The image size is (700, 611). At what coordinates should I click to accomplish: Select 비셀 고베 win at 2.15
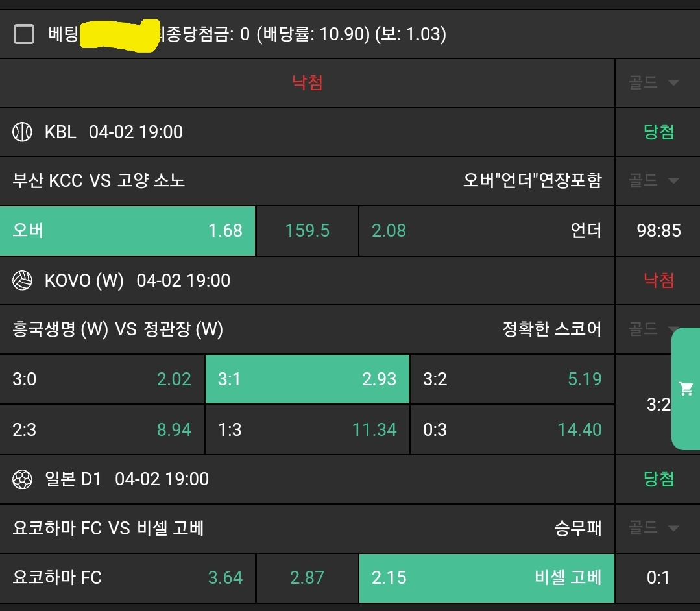tap(487, 578)
